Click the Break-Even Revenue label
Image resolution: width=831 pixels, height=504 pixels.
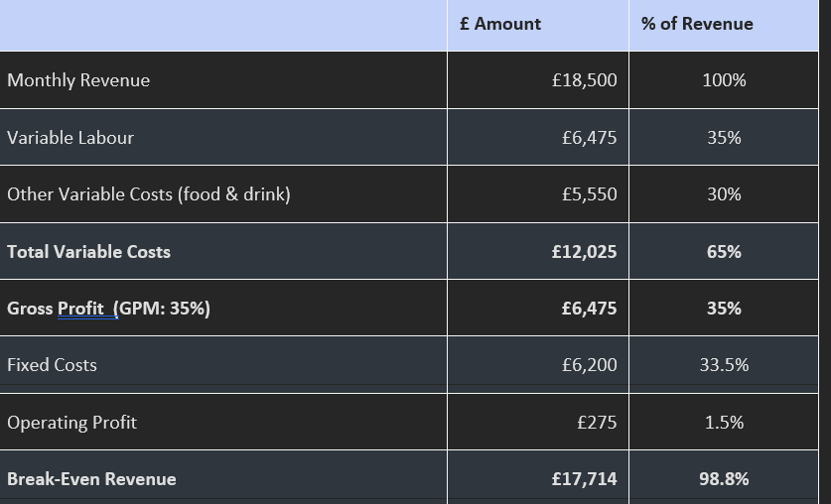pos(91,479)
